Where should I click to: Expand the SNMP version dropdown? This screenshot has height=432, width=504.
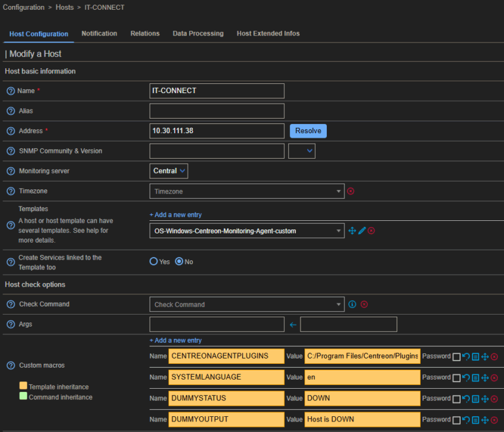[x=302, y=151]
